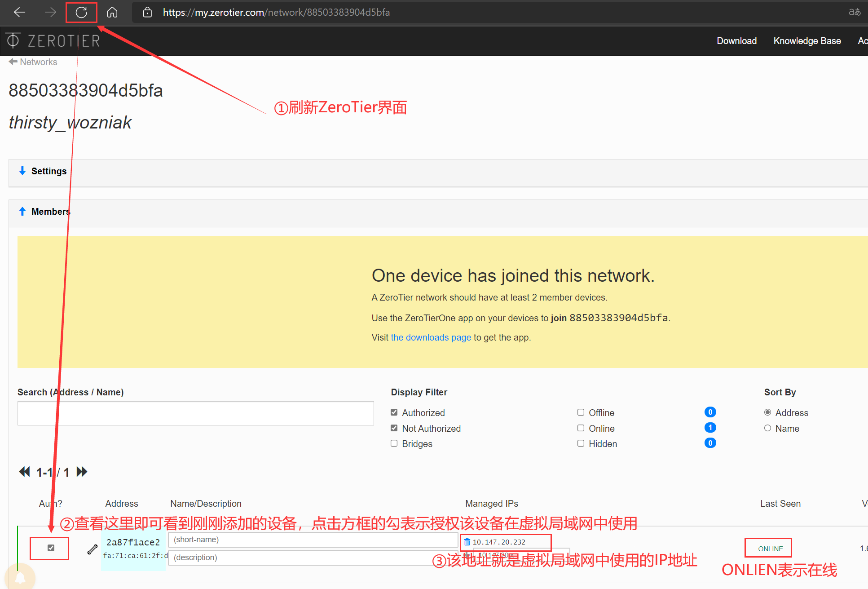868x589 pixels.
Task: Click the Offline count badge
Action: (710, 412)
